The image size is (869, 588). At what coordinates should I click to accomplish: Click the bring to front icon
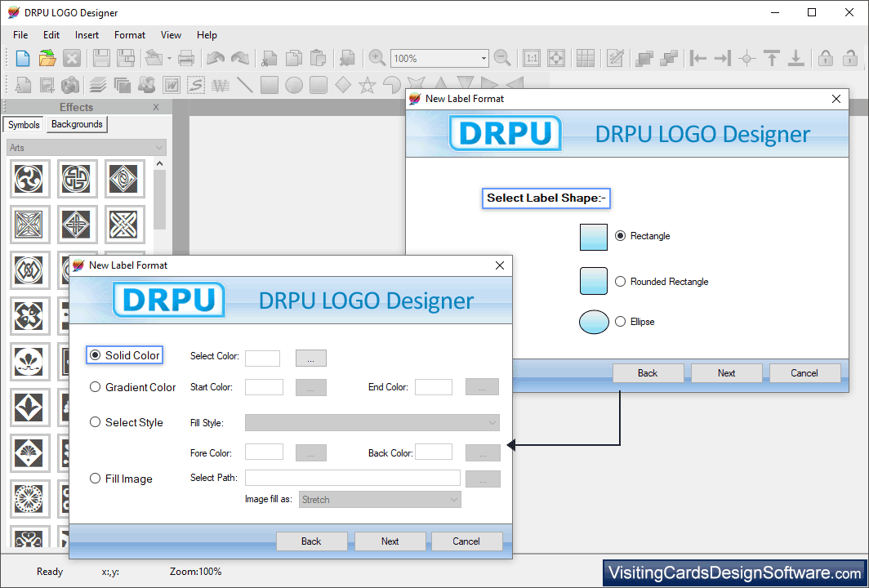coord(644,58)
